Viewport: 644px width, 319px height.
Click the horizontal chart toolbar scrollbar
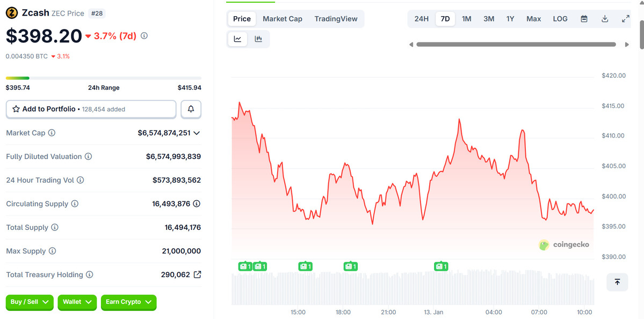516,45
